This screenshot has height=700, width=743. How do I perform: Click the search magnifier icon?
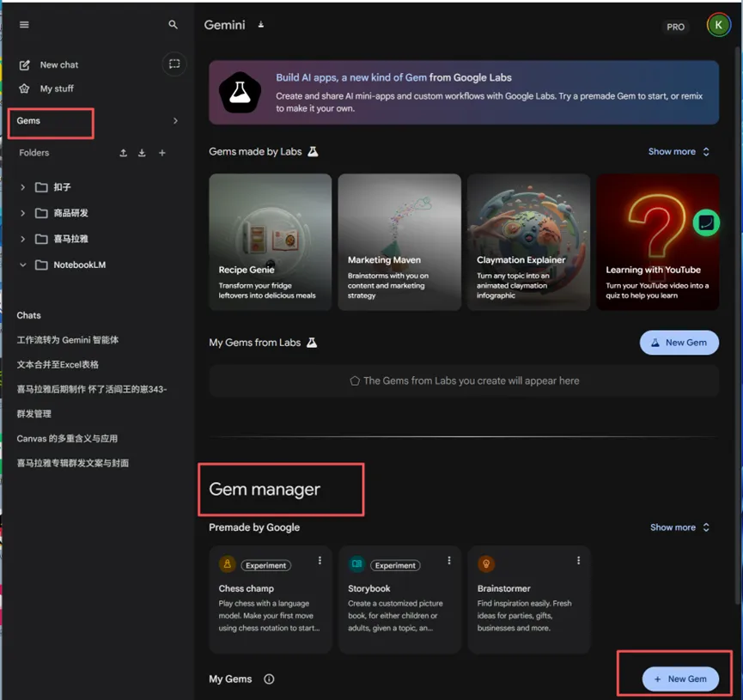click(x=173, y=25)
